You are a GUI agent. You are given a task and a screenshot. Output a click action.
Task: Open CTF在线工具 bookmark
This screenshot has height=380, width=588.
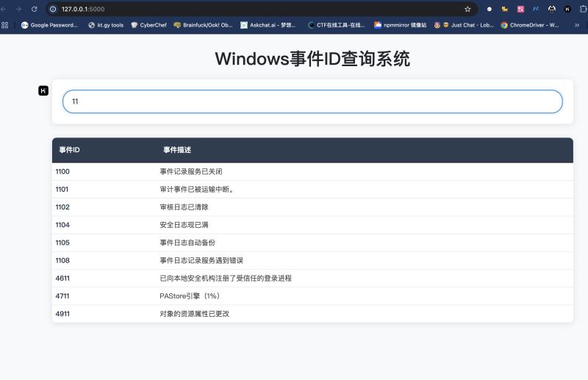tap(337, 25)
